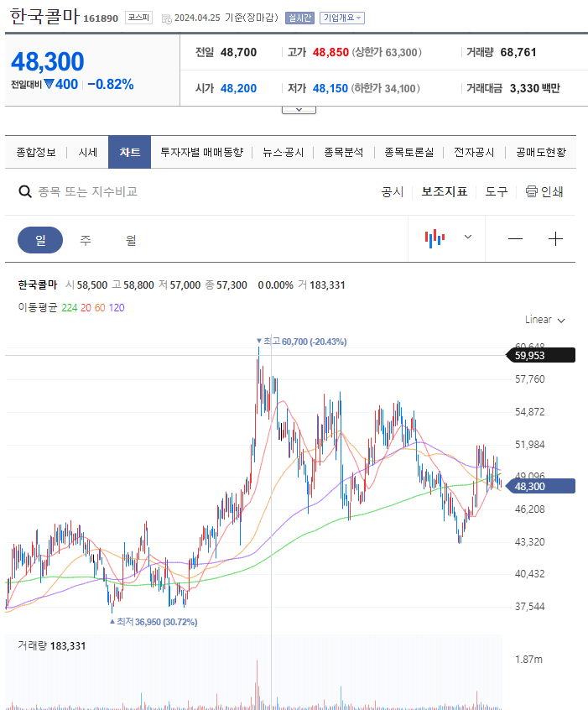Zoom out chart with minus icon
This screenshot has height=710, width=588.
pos(515,238)
